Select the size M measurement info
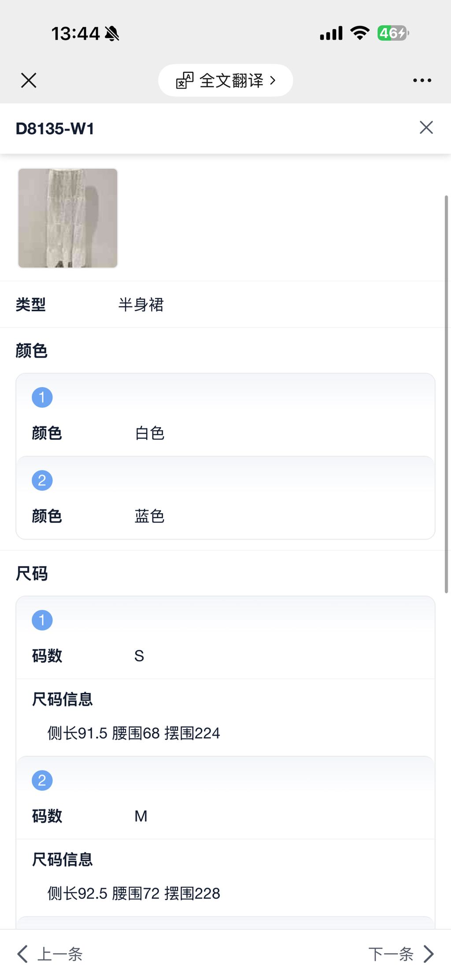This screenshot has height=980, width=451. tap(133, 893)
